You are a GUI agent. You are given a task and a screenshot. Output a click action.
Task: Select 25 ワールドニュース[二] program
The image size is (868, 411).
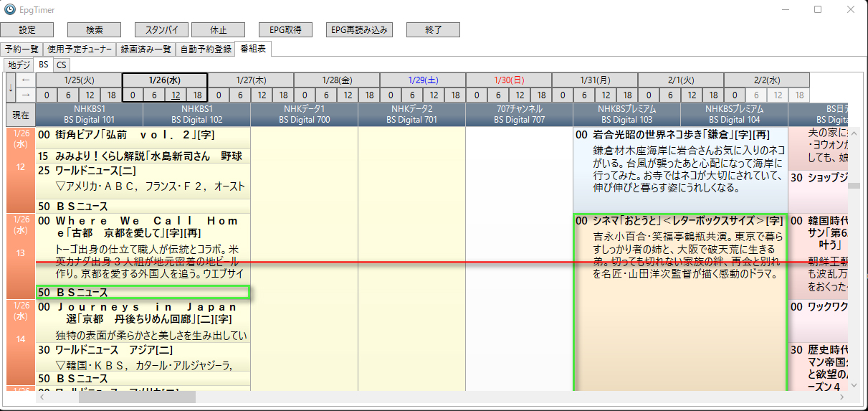click(x=143, y=181)
